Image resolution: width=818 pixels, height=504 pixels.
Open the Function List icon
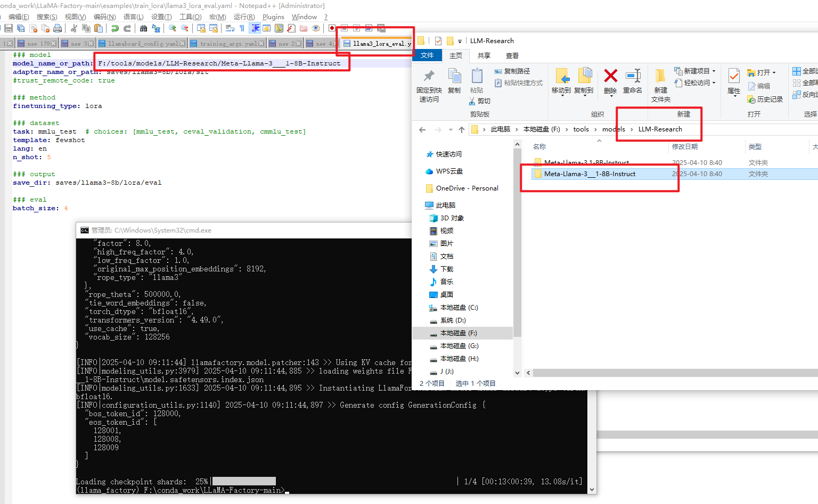(291, 28)
